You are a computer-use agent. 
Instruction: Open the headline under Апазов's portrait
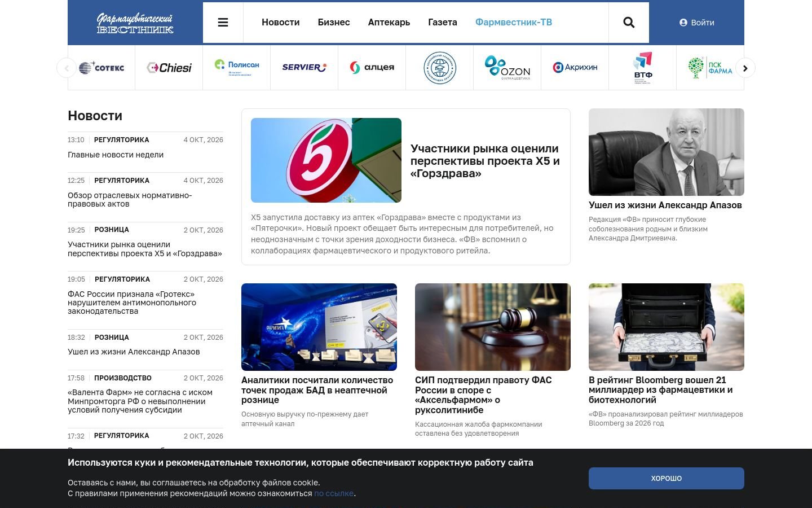pyautogui.click(x=665, y=205)
